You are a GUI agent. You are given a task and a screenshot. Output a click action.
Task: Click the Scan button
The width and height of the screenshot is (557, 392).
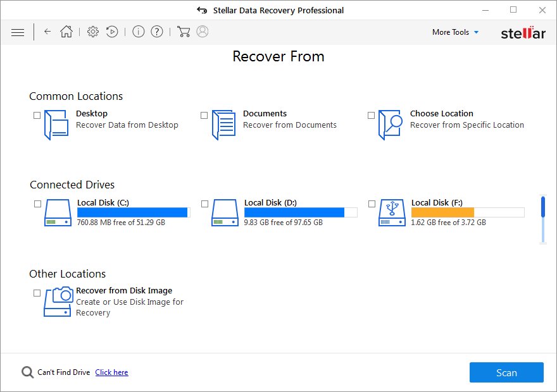point(506,372)
